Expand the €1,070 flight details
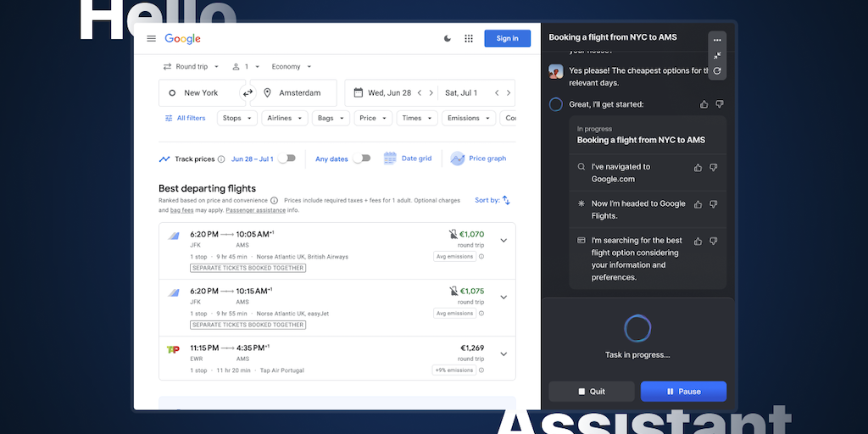This screenshot has height=434, width=868. point(504,240)
